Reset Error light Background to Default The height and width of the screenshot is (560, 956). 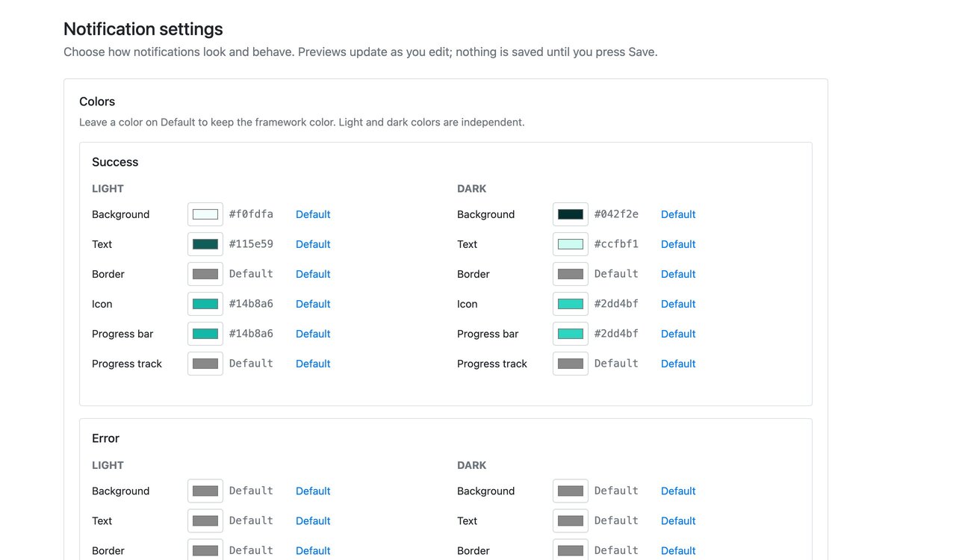click(313, 491)
